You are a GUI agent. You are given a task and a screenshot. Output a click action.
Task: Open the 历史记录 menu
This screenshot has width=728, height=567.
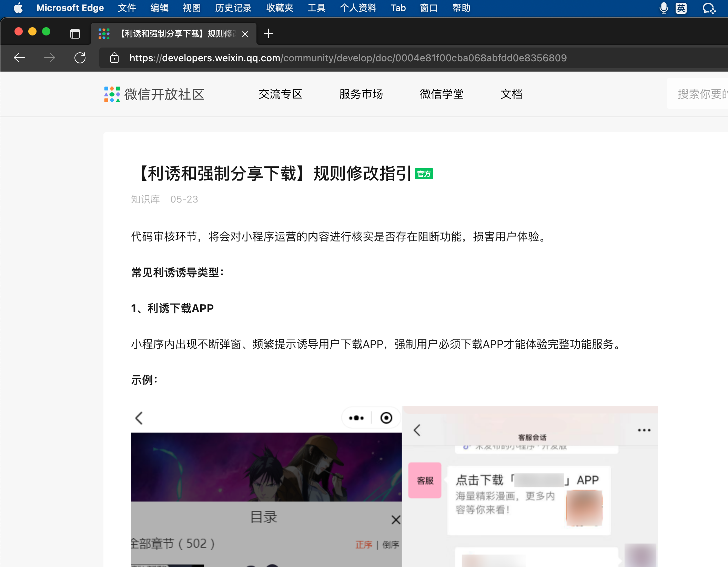233,8
